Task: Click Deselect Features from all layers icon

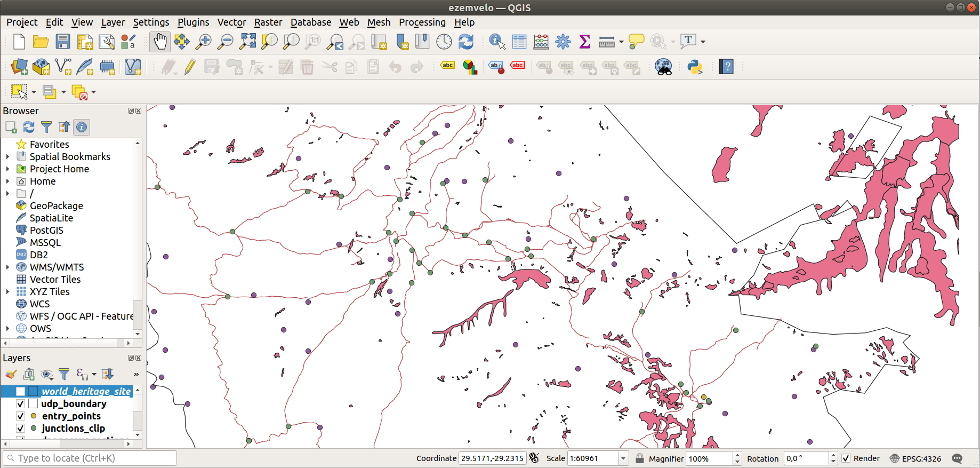Action: point(79,92)
